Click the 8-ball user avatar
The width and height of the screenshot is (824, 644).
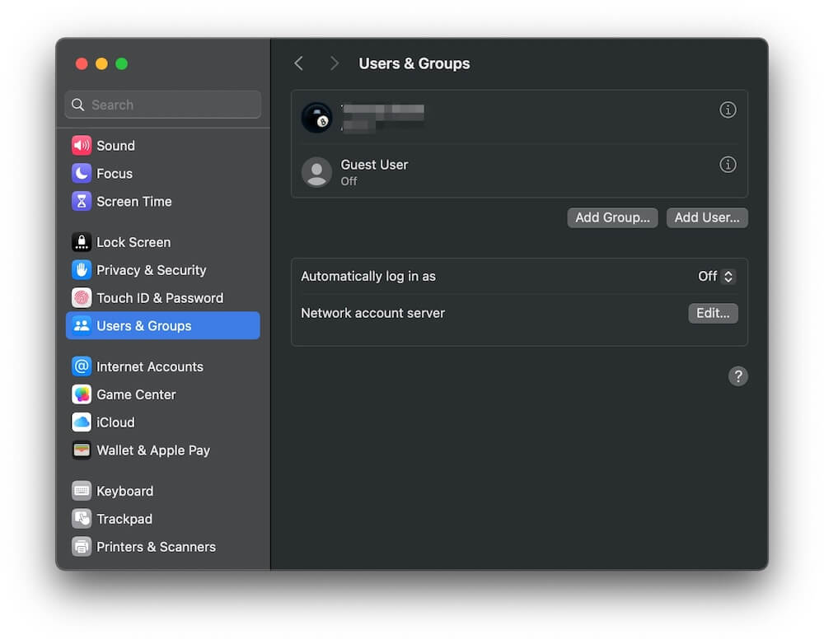pyautogui.click(x=316, y=117)
